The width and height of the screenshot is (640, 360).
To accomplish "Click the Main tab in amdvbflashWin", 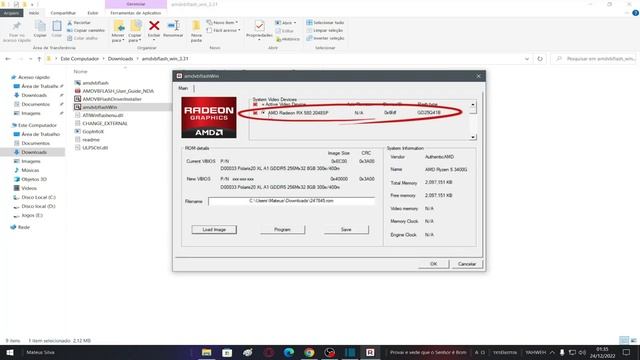I will click(x=183, y=88).
